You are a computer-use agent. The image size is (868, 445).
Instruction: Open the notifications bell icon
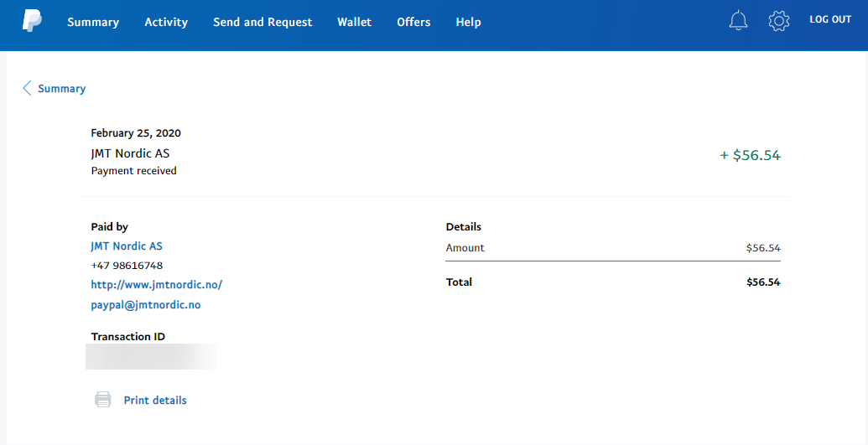click(x=738, y=21)
